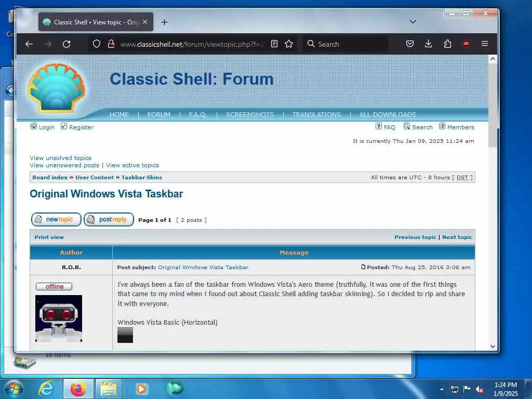The width and height of the screenshot is (532, 399).
Task: Open the network tray icon
Action: click(454, 390)
